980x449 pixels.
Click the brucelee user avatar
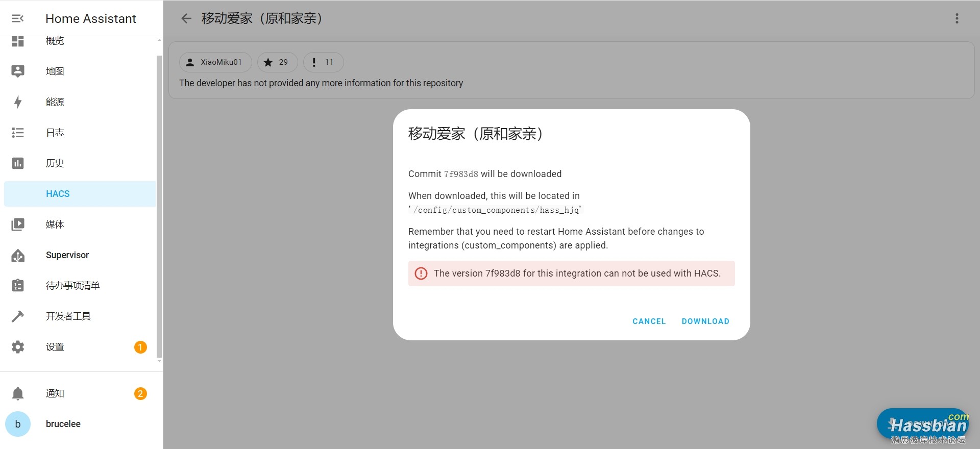point(18,424)
